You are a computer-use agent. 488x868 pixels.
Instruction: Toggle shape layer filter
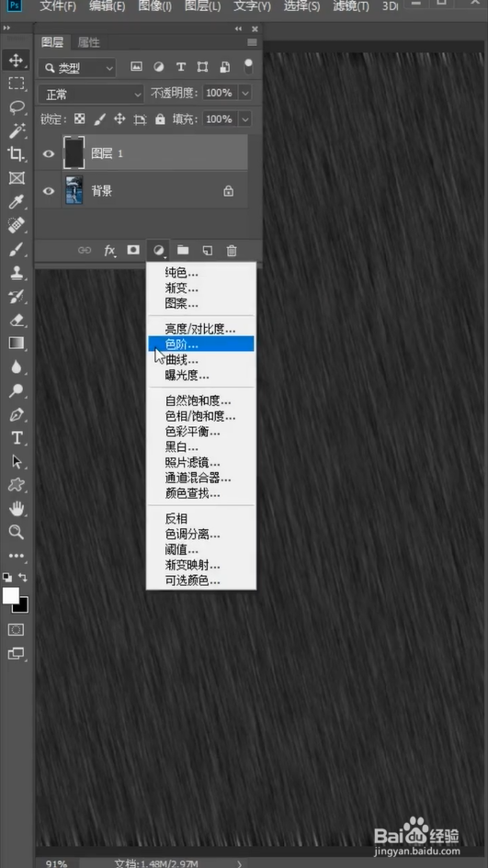point(203,67)
